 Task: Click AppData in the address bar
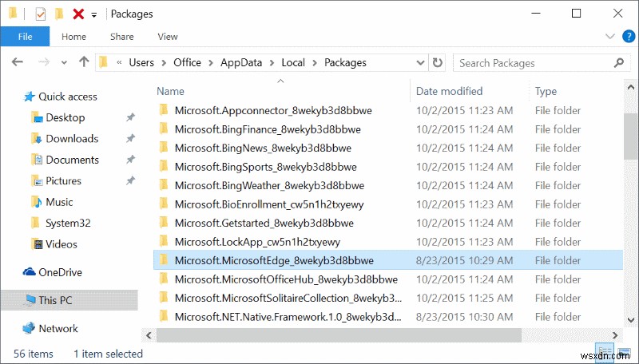coord(241,63)
